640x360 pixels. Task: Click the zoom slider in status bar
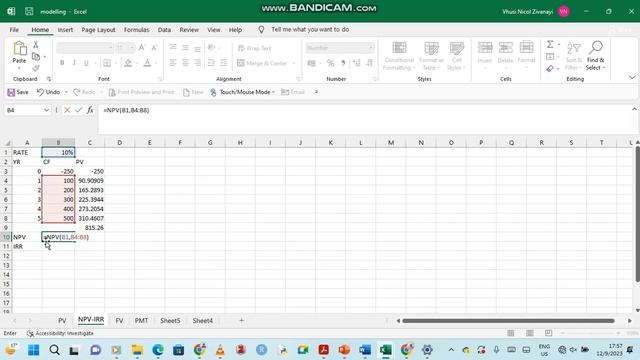coord(590,333)
